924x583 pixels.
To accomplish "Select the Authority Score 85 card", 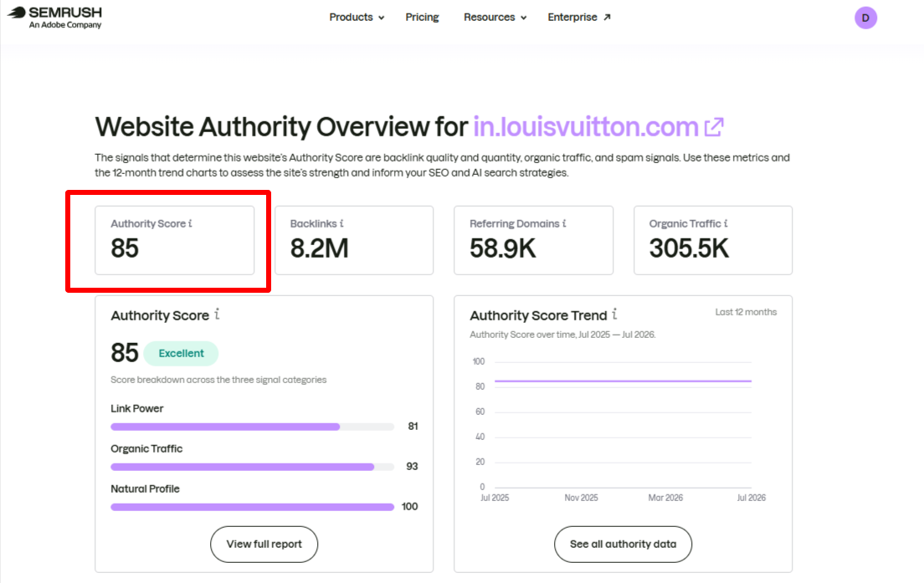I will coord(174,240).
